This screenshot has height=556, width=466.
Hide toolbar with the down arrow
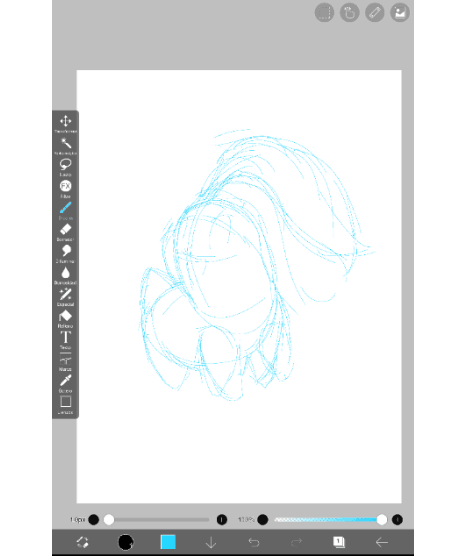click(211, 542)
